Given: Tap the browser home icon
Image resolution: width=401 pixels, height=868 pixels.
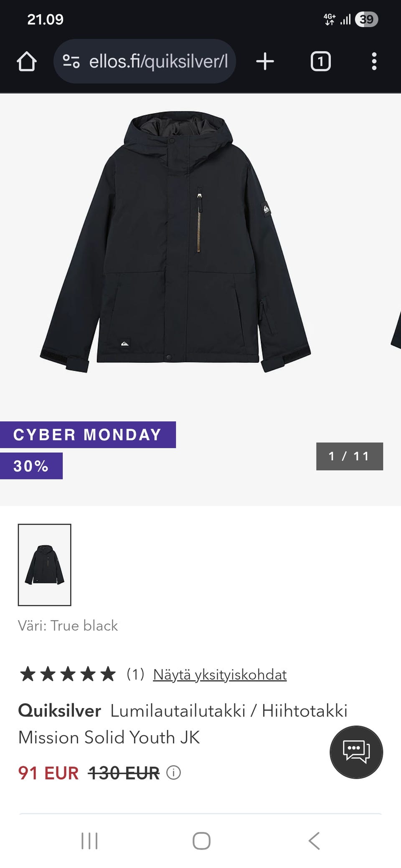Looking at the screenshot, I should [x=27, y=61].
